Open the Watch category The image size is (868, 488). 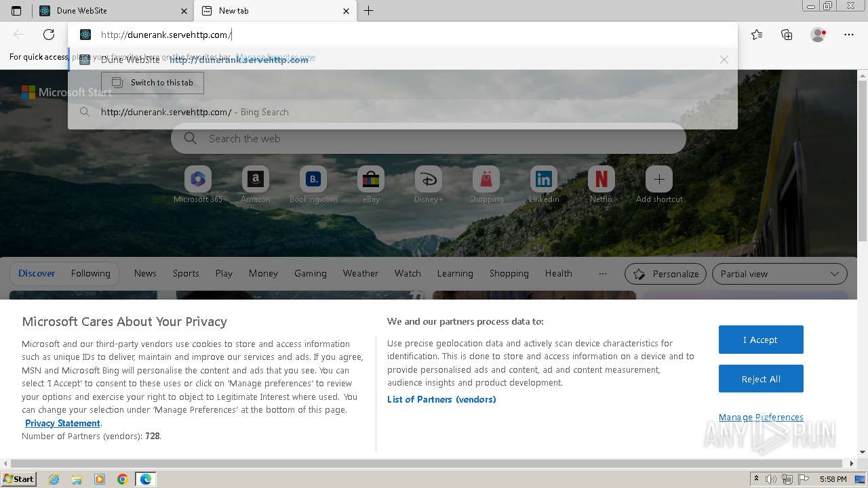pos(408,274)
